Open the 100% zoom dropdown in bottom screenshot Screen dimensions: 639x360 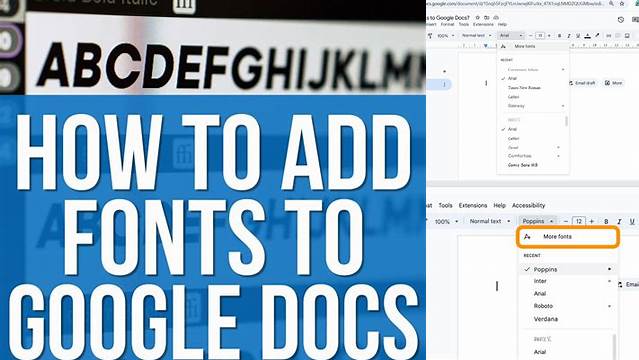coord(447,221)
